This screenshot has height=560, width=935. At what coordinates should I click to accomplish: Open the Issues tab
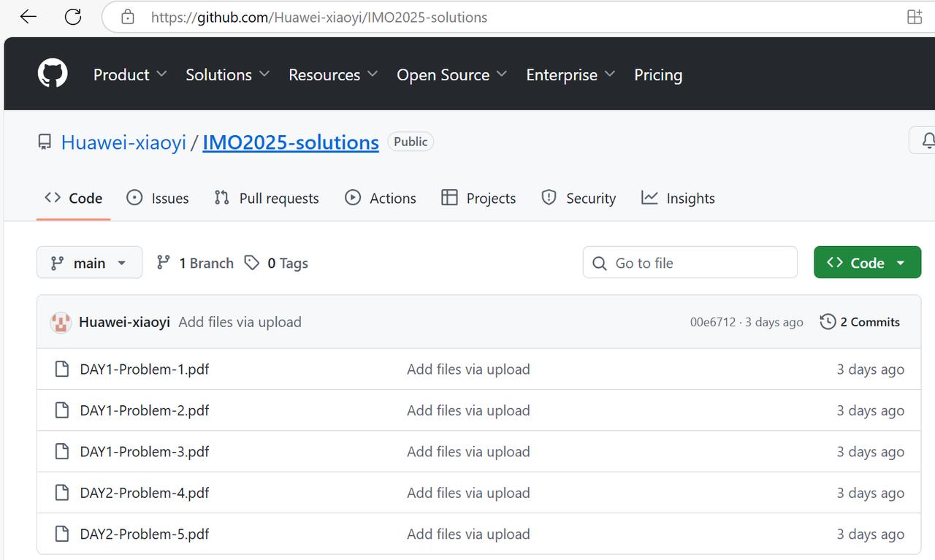point(158,198)
